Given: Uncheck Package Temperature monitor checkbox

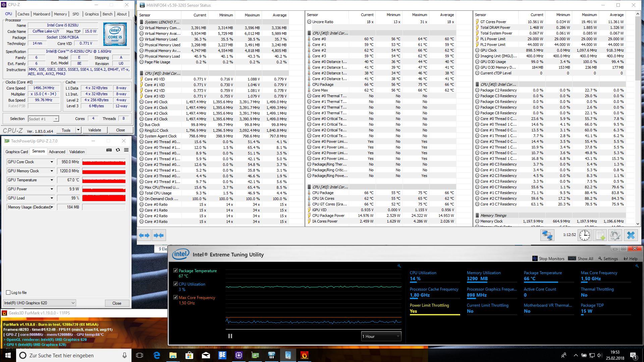Looking at the screenshot, I should [175, 270].
